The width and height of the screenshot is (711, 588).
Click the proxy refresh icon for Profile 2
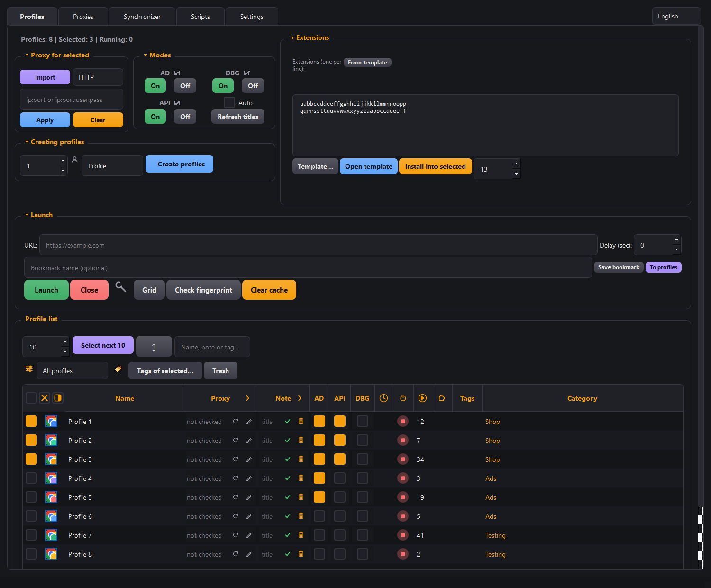point(236,440)
